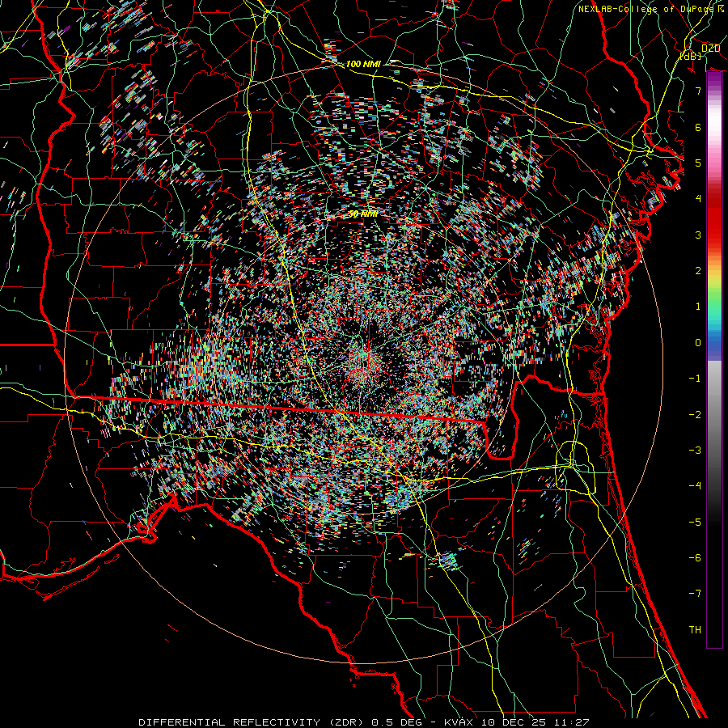Click the -2 value on color scale
Image resolution: width=728 pixels, height=728 pixels.
coord(695,415)
